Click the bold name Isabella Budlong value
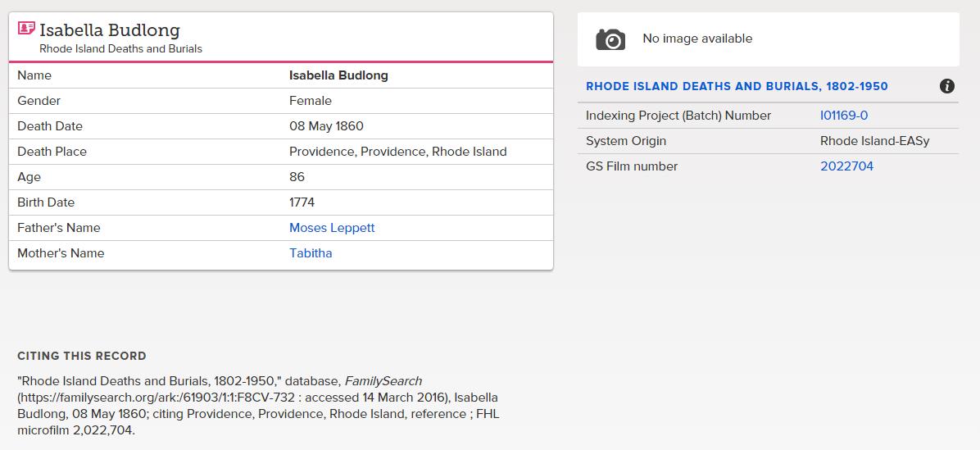The width and height of the screenshot is (980, 450). click(338, 75)
